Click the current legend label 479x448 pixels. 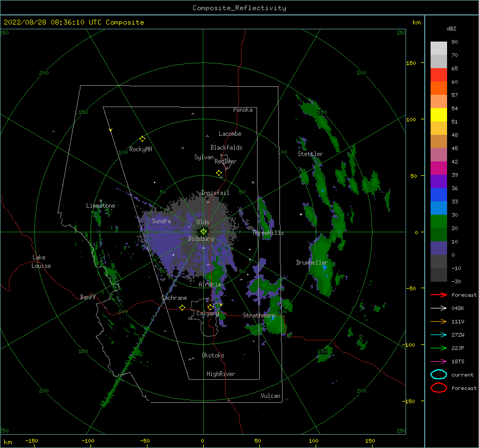tap(463, 374)
